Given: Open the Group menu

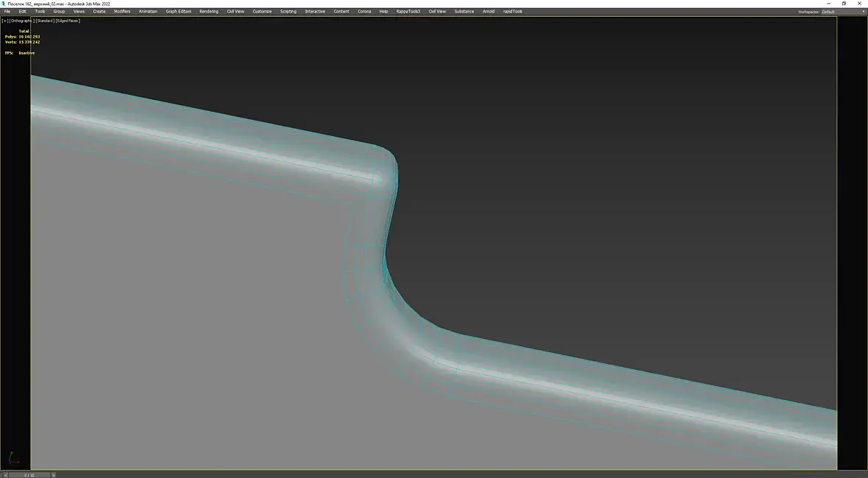Looking at the screenshot, I should [59, 11].
